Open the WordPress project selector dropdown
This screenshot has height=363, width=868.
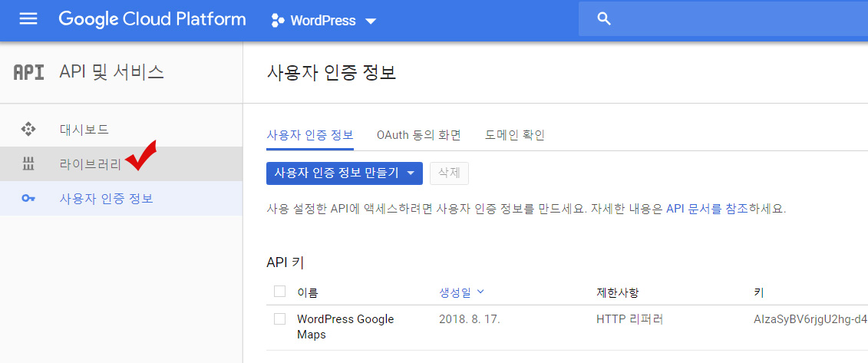[x=324, y=21]
